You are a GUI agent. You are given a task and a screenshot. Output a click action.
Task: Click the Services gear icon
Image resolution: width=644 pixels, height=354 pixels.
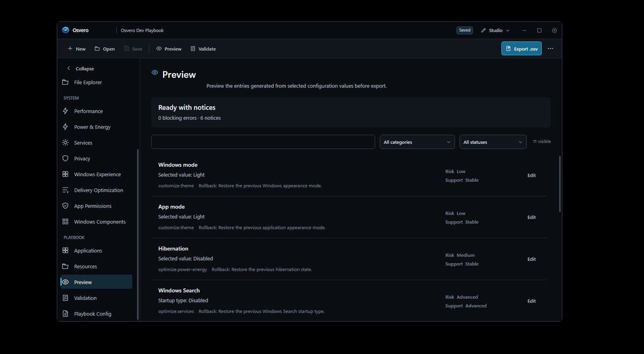pos(65,143)
